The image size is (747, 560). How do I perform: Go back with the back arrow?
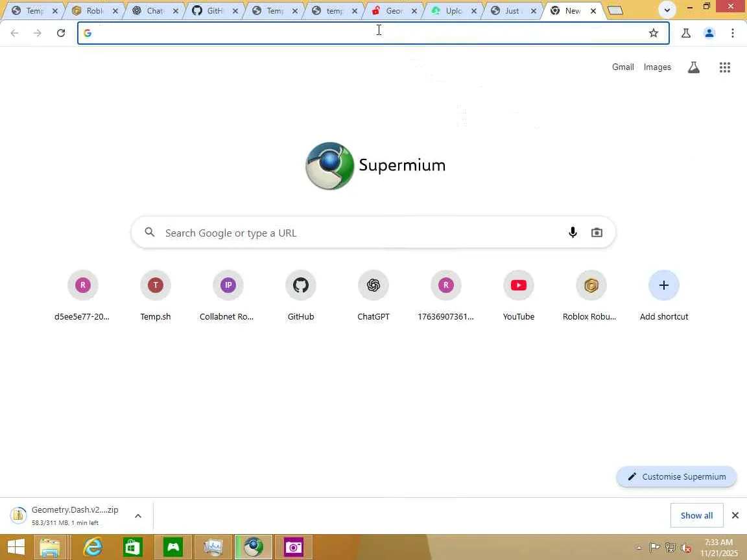(x=14, y=33)
